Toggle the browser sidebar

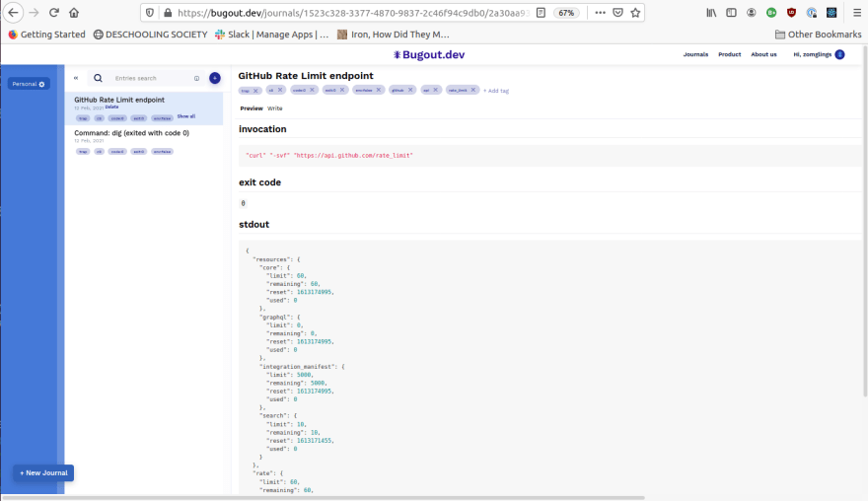(x=731, y=12)
